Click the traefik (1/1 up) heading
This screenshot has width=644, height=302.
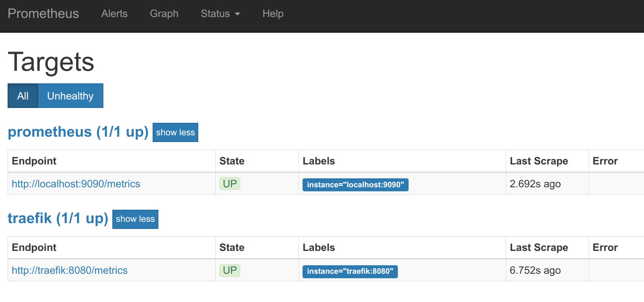58,218
